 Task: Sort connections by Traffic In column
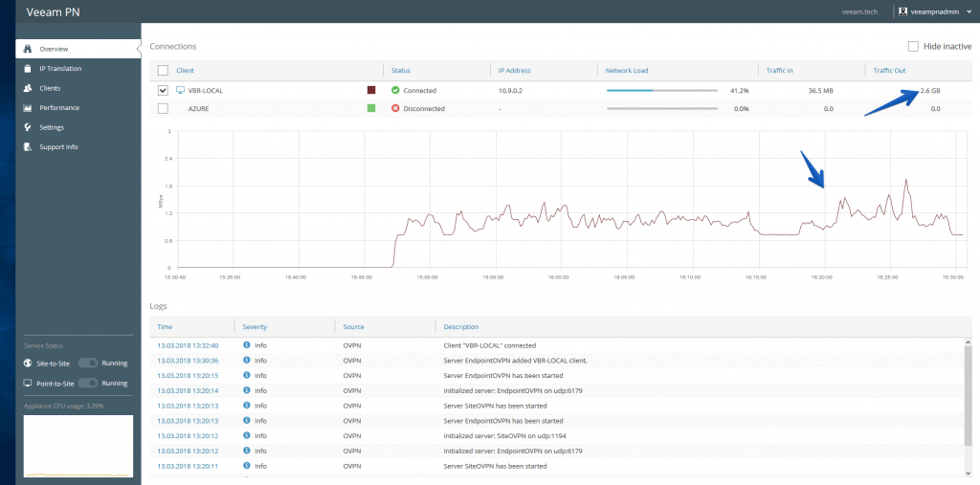click(779, 71)
